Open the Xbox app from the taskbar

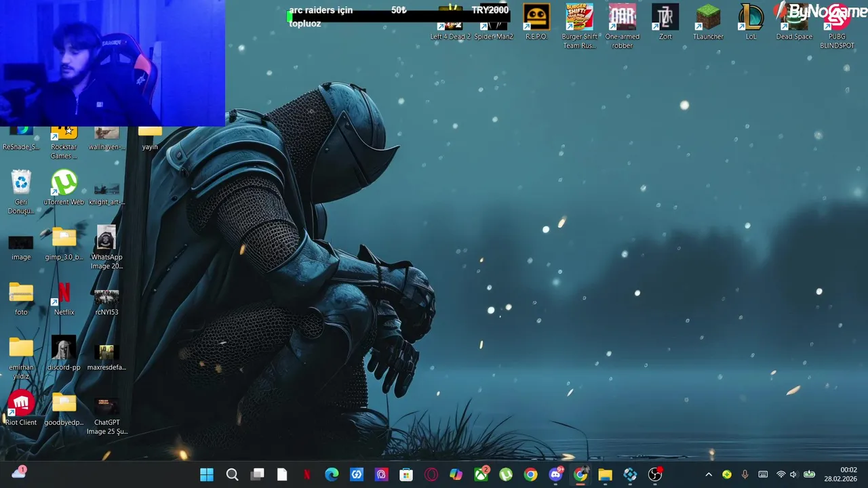tap(481, 474)
